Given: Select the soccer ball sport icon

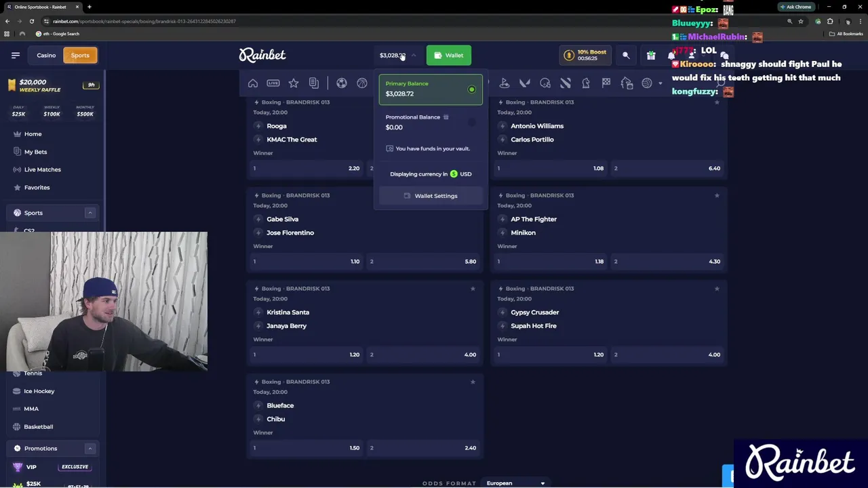Looking at the screenshot, I should pos(342,83).
